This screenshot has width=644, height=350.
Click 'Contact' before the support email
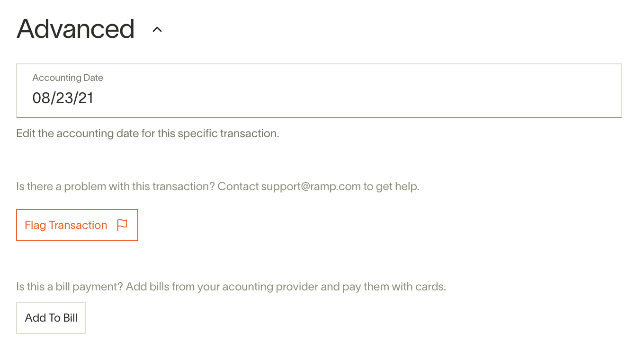(238, 186)
